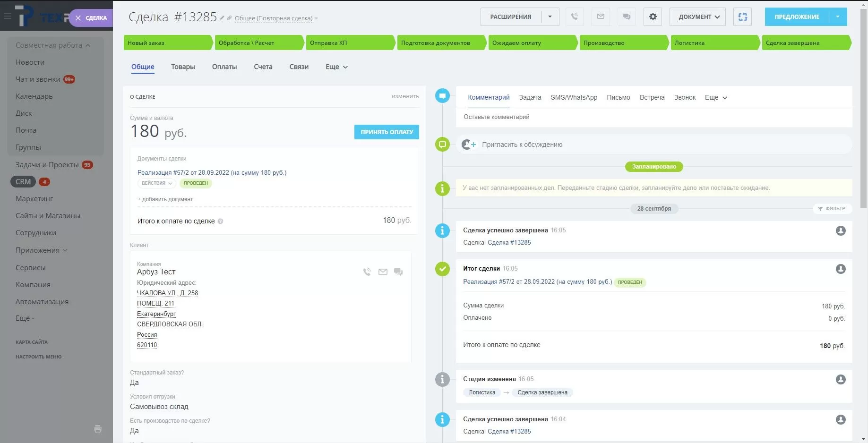868x443 pixels.
Task: Call company Арбуз Тест via phone icon
Action: [367, 272]
